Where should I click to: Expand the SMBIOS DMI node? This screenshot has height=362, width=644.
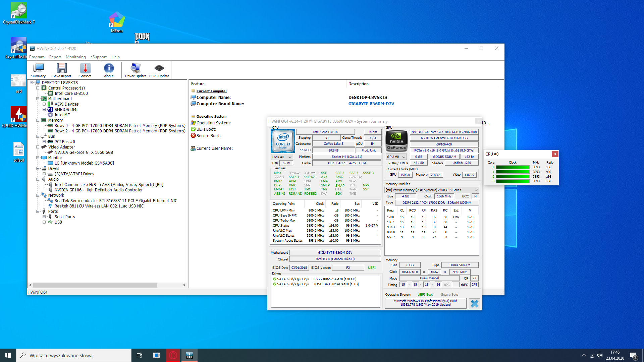(44, 110)
